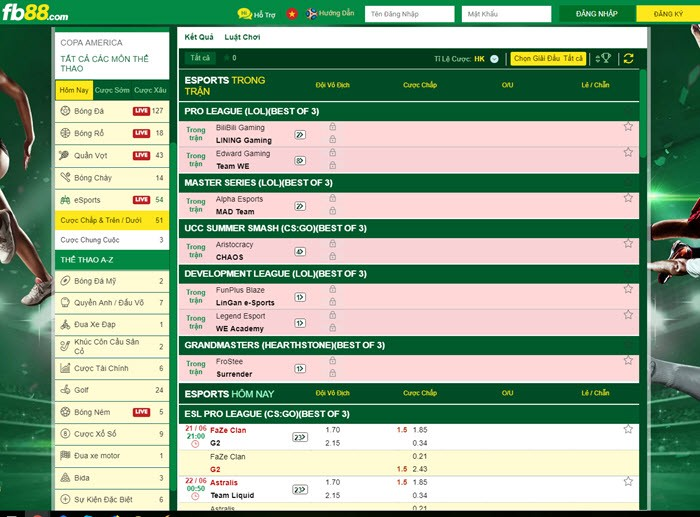Viewport: 700px width, 517px height.
Task: Click the Mật Khẩu password field
Action: pos(506,14)
